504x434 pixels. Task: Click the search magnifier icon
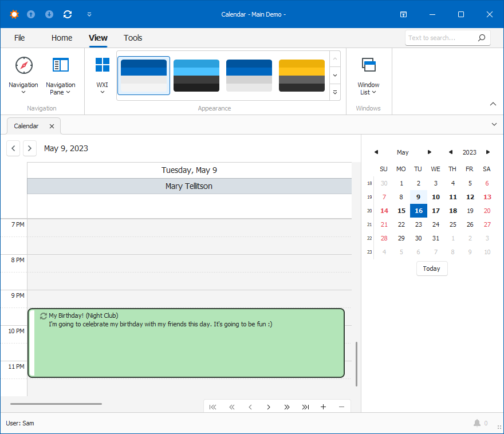pyautogui.click(x=482, y=38)
